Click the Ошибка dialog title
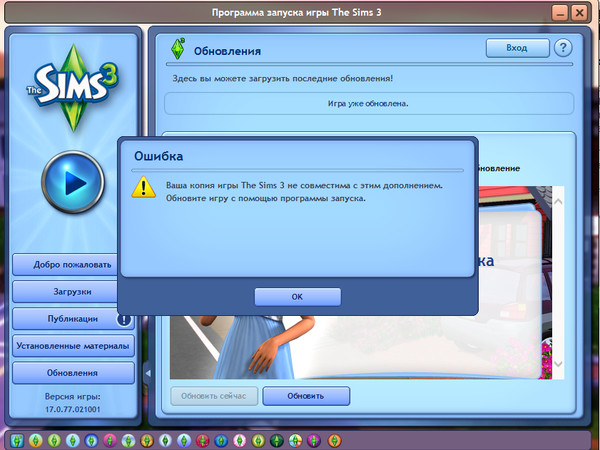This screenshot has width=600, height=450. (158, 156)
